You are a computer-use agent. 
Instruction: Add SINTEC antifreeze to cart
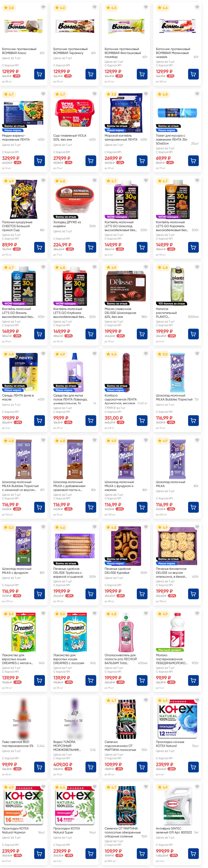[193, 854]
